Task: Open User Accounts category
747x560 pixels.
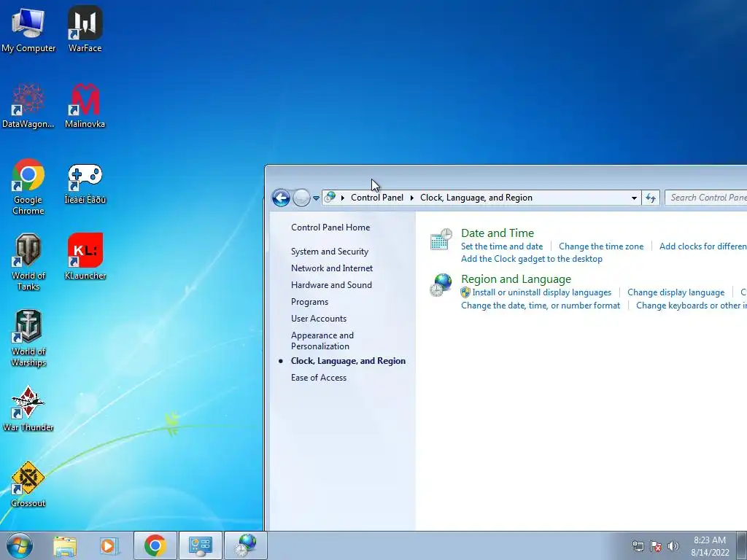Action: click(x=319, y=319)
